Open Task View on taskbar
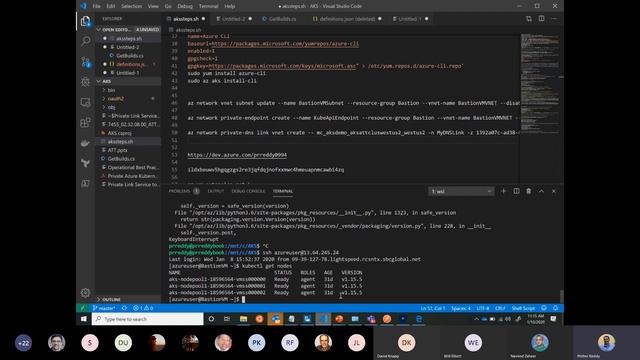 tap(227, 319)
